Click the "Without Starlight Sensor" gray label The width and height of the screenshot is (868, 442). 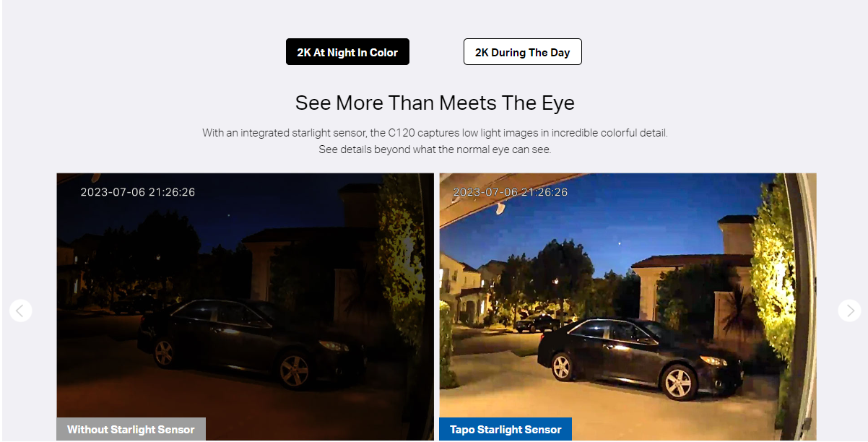[x=131, y=429]
